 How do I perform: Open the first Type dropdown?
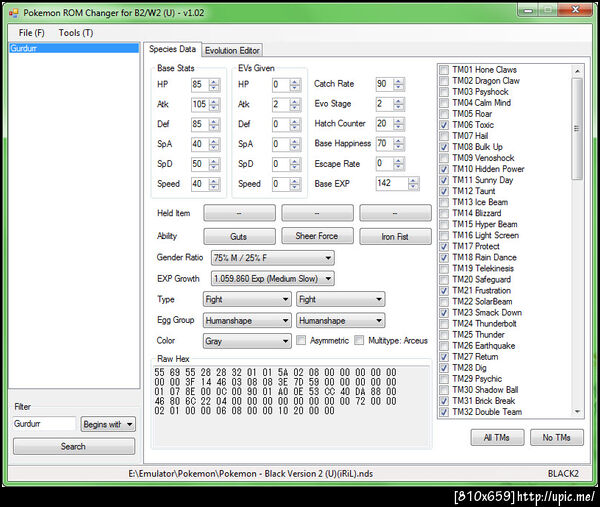(247, 299)
